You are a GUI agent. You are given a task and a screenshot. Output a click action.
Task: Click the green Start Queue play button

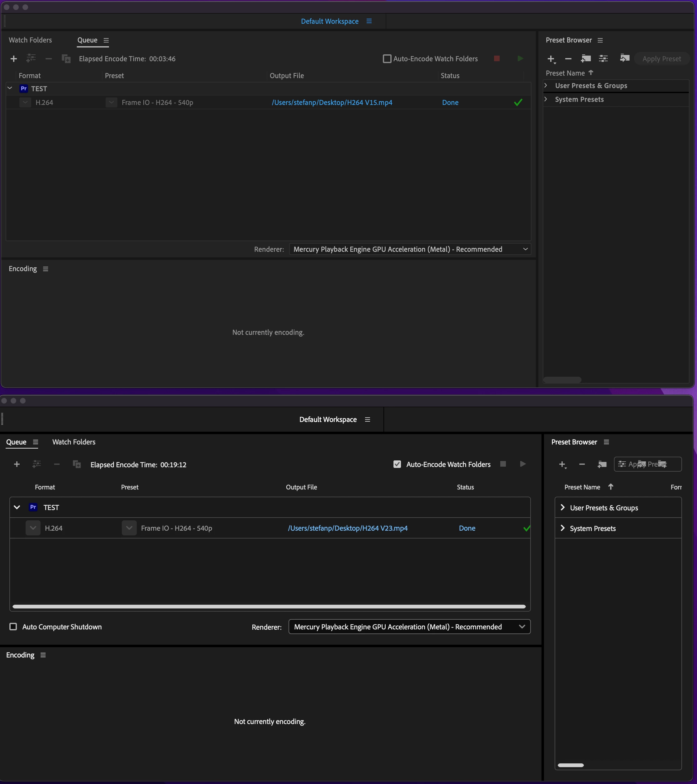[520, 59]
